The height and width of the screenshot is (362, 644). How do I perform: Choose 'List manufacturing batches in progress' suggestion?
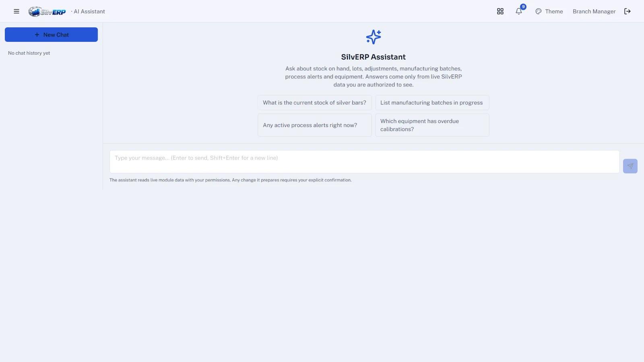pos(432,103)
